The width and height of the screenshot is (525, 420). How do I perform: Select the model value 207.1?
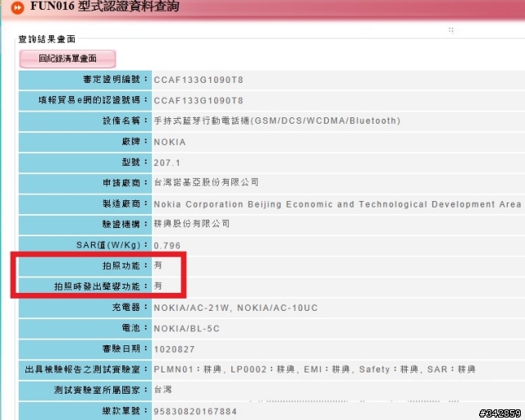pos(167,163)
